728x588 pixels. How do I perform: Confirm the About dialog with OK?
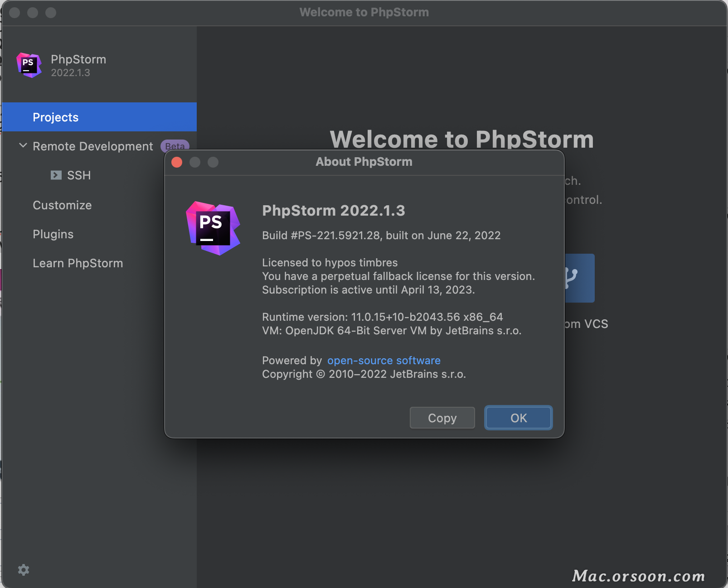tap(519, 418)
